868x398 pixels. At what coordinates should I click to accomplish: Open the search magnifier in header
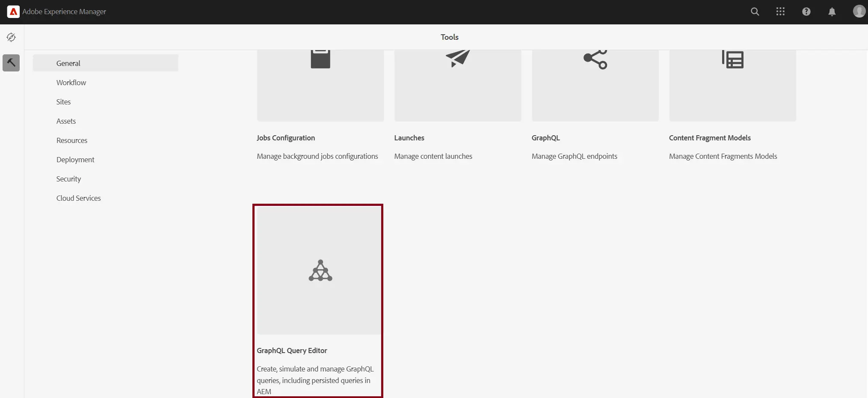coord(755,12)
